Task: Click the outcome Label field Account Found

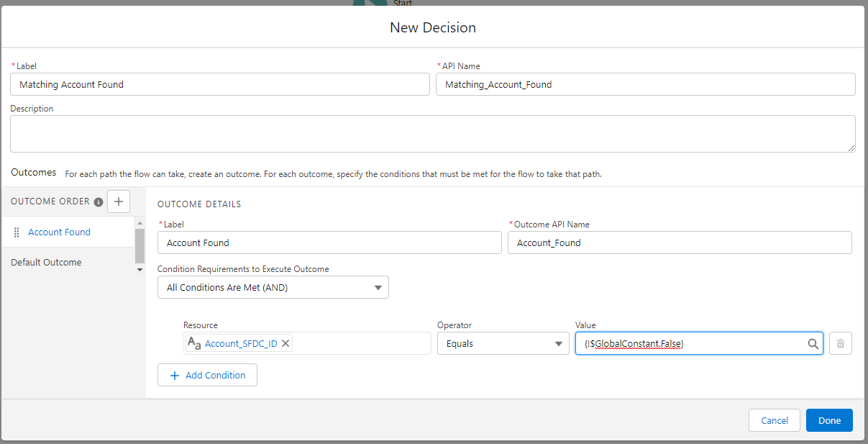Action: [329, 243]
